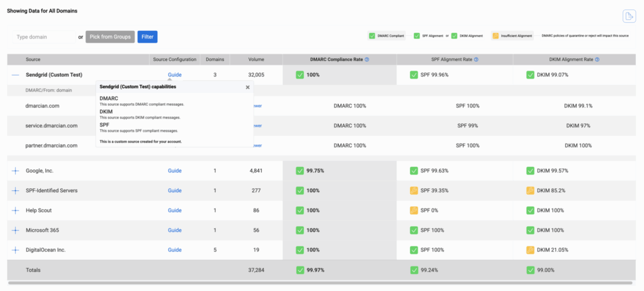This screenshot has height=291, width=644.
Task: Click Microsoft 365 SPF 100% check icon
Action: point(414,230)
